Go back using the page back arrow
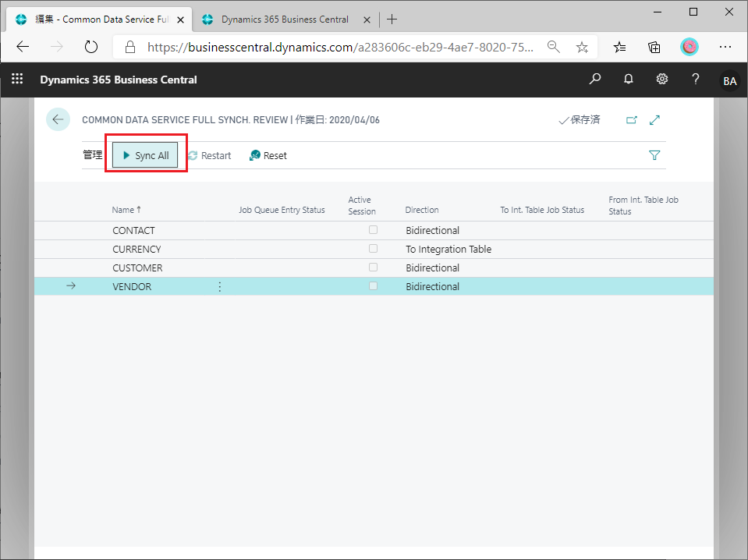The width and height of the screenshot is (748, 560). pos(58,119)
